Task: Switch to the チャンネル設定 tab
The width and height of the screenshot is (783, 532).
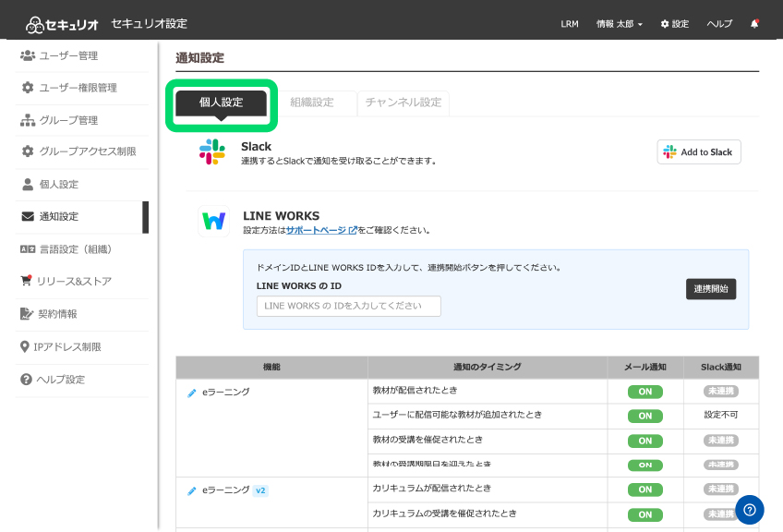Action: pos(404,103)
